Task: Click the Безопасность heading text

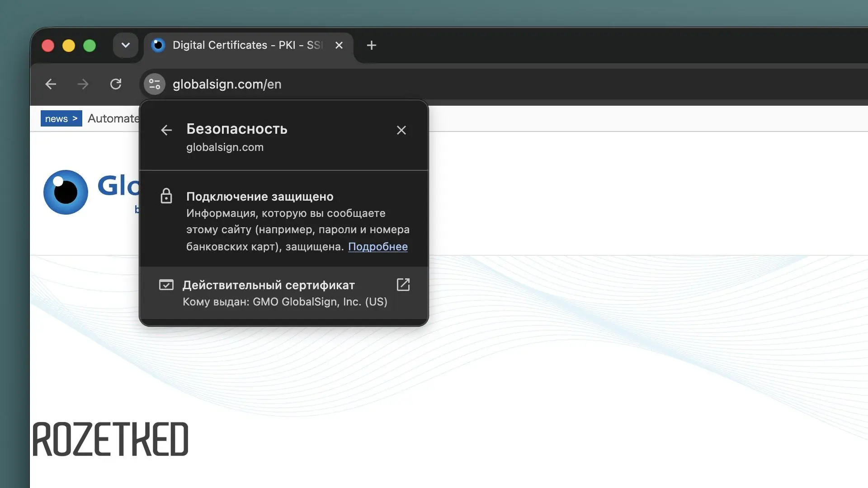Action: [x=237, y=129]
